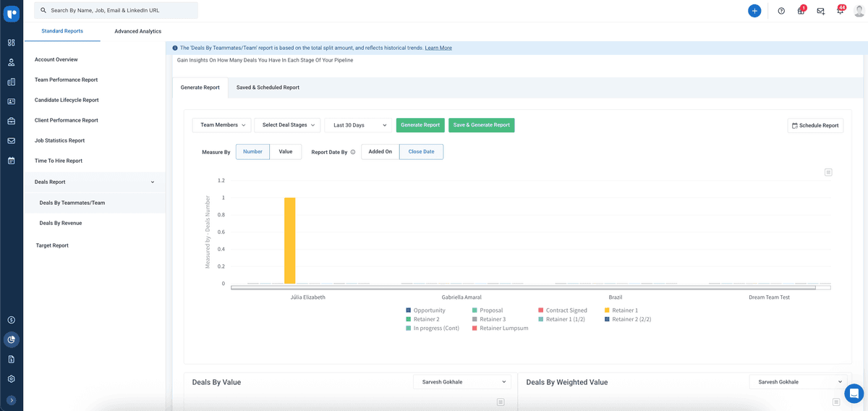
Task: Click the Report Date By info icon
Action: point(353,153)
